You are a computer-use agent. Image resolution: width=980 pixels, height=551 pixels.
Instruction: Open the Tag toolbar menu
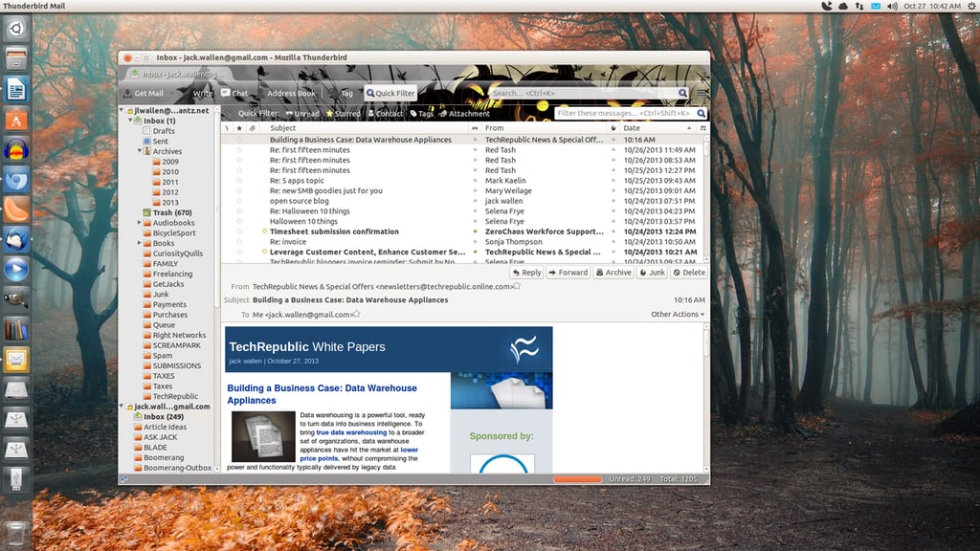tap(346, 93)
